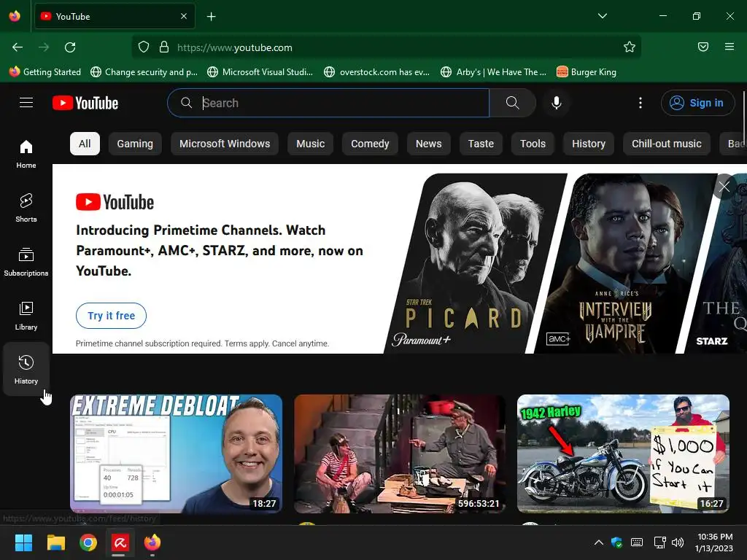Go to Home in the sidebar
This screenshot has height=560, width=747.
(x=26, y=154)
